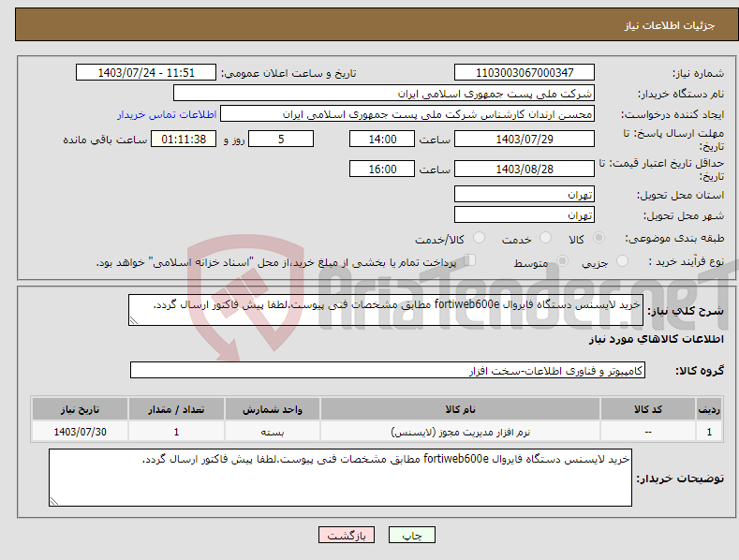Click the کد کالا column header
The image size is (739, 560).
[648, 409]
